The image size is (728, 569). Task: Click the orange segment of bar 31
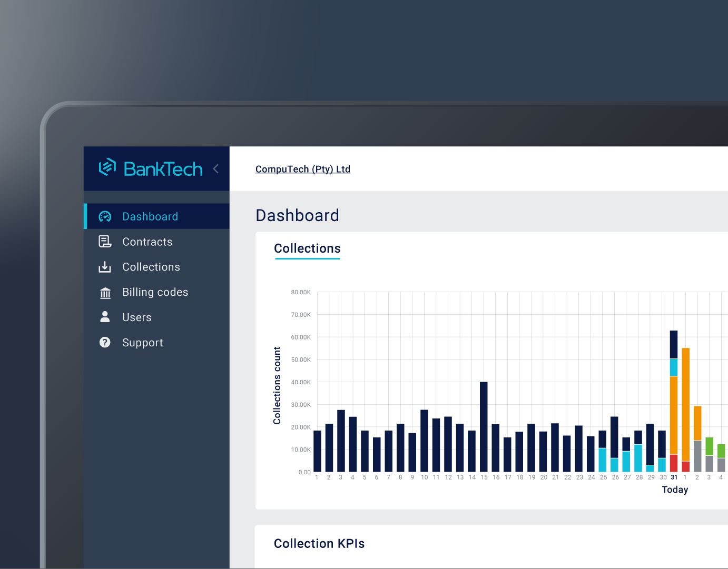click(674, 415)
